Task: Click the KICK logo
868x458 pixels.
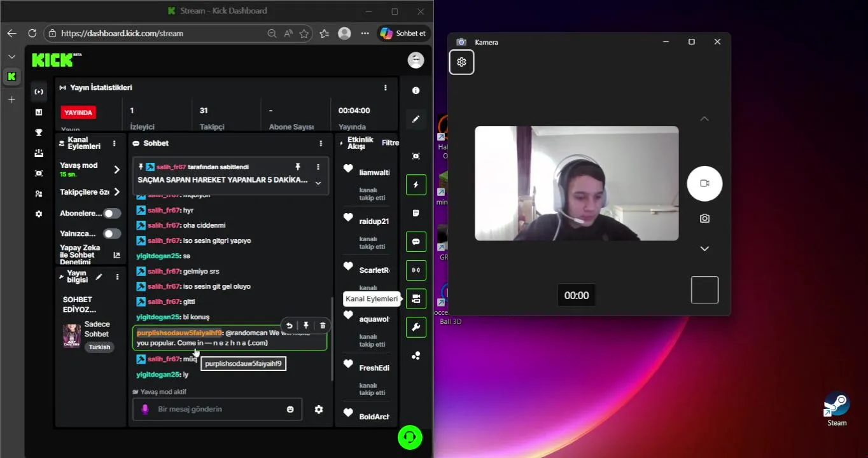Action: point(57,59)
